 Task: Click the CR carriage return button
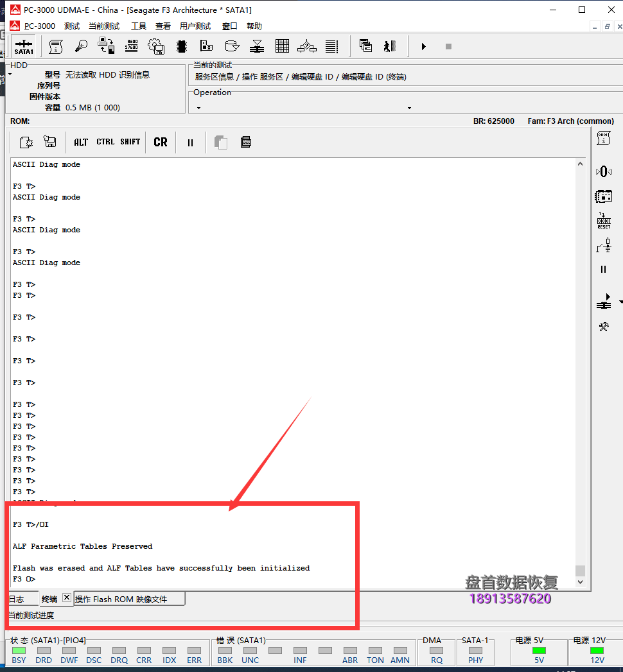point(161,142)
